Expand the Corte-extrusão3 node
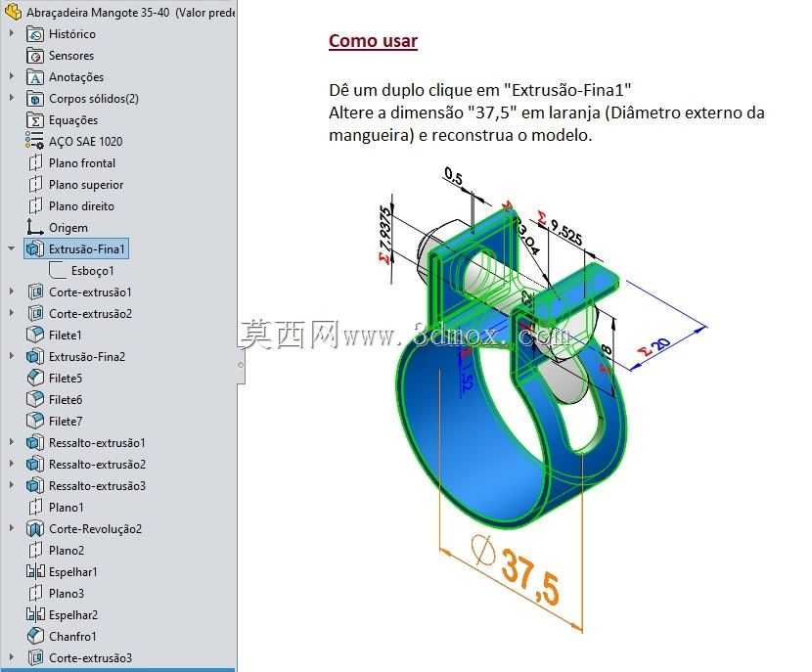The height and width of the screenshot is (672, 812). point(12,657)
